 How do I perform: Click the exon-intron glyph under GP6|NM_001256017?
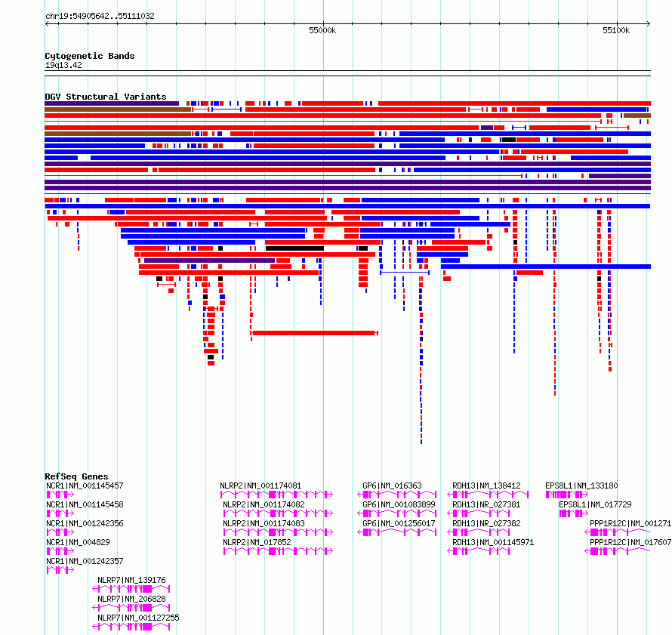397,532
